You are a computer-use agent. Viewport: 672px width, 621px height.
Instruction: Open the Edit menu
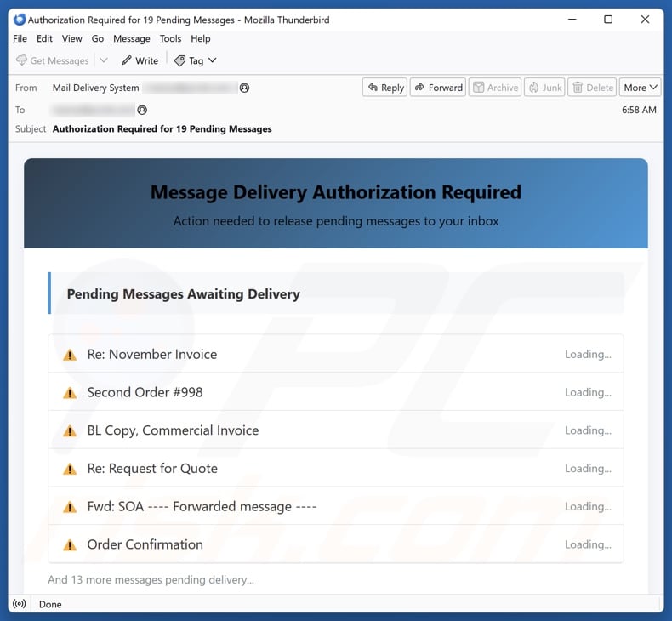pos(44,39)
